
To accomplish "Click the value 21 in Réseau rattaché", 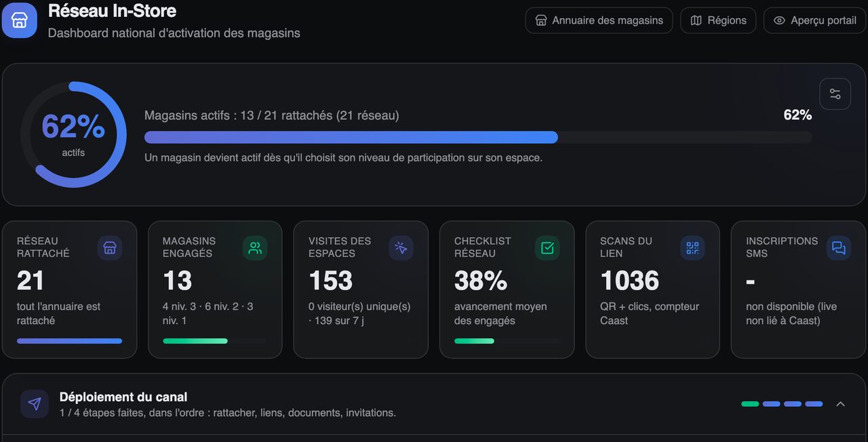I will (x=31, y=281).
